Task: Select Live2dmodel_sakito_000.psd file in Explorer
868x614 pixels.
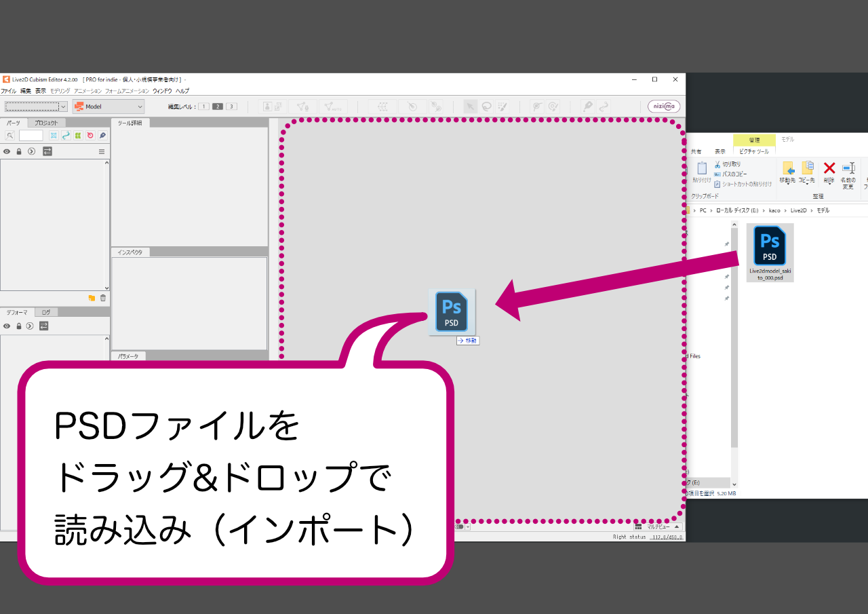Action: (770, 252)
